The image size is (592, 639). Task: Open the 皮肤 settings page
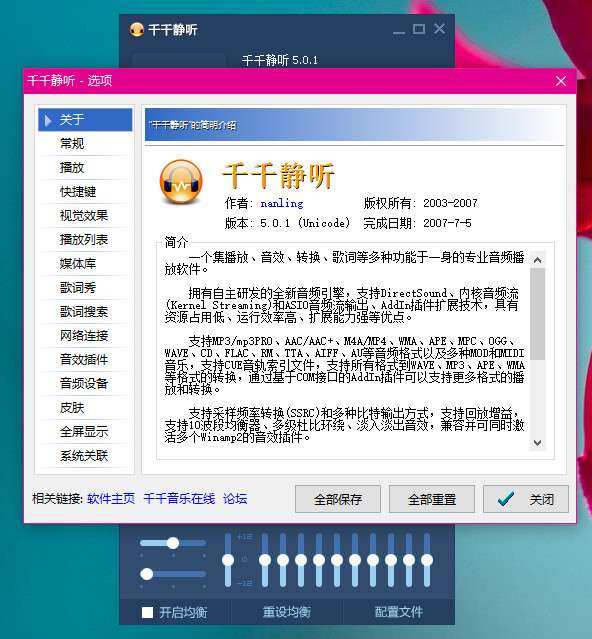[x=85, y=408]
